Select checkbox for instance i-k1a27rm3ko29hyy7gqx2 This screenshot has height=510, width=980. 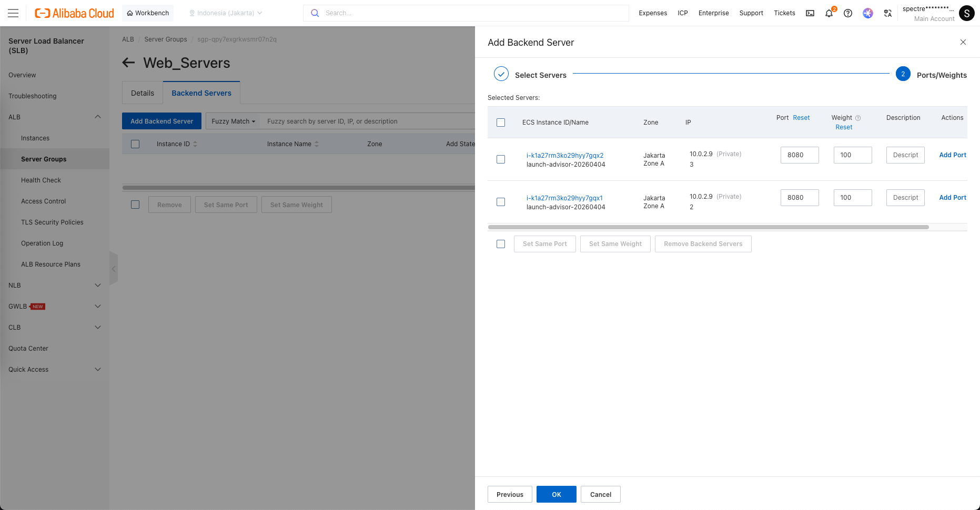pyautogui.click(x=501, y=159)
